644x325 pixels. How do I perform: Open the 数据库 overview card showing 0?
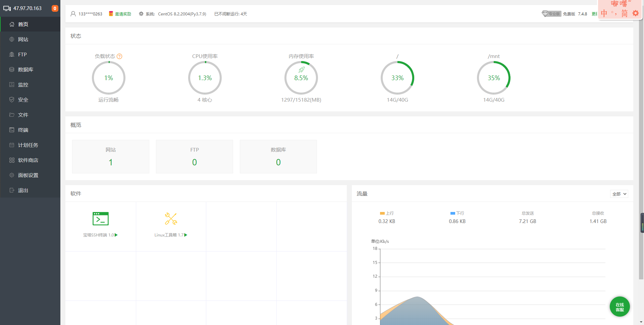coord(278,157)
